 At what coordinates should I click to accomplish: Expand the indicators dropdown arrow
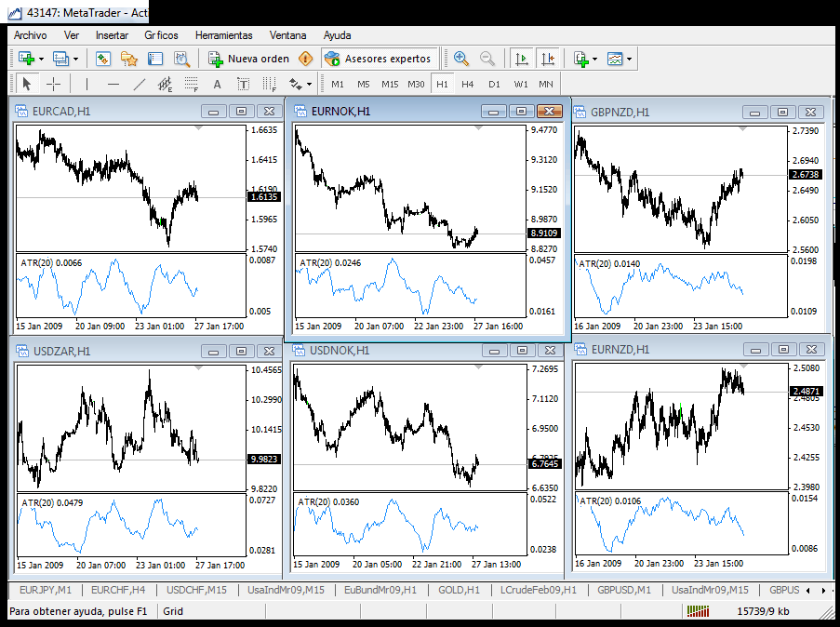tap(594, 59)
